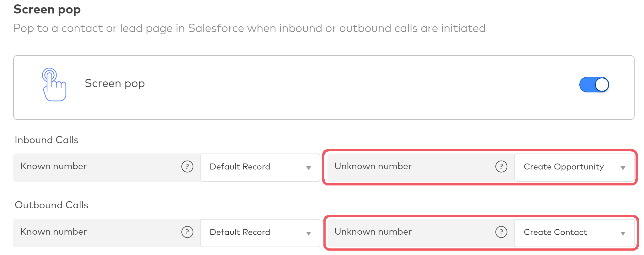Open inbound Known number Default Record dropdown

(260, 167)
